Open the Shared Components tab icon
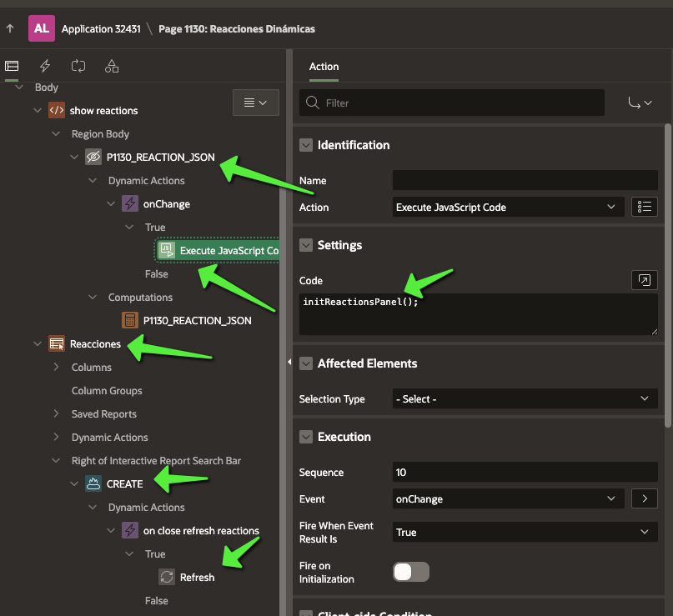This screenshot has width=673, height=616. [x=112, y=66]
